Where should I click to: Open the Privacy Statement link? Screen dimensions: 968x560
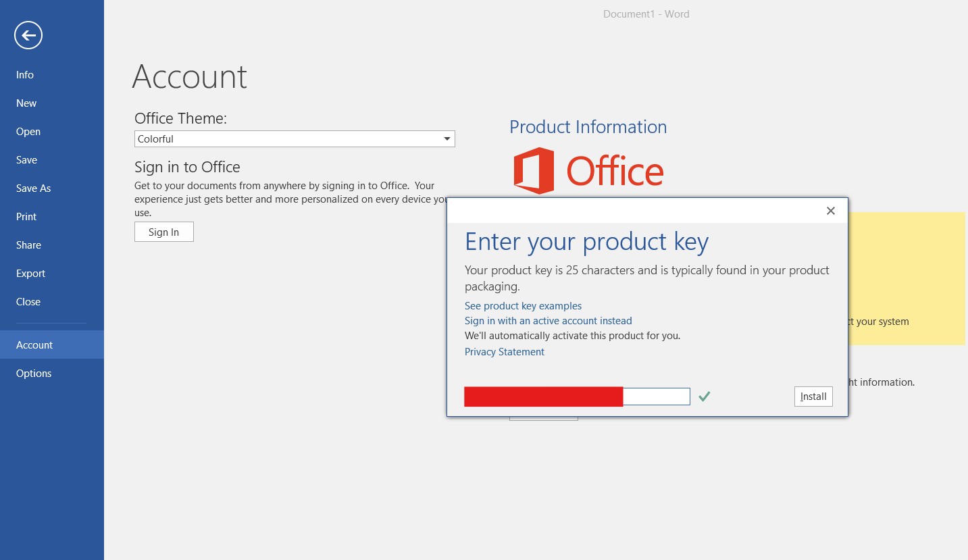pos(504,351)
